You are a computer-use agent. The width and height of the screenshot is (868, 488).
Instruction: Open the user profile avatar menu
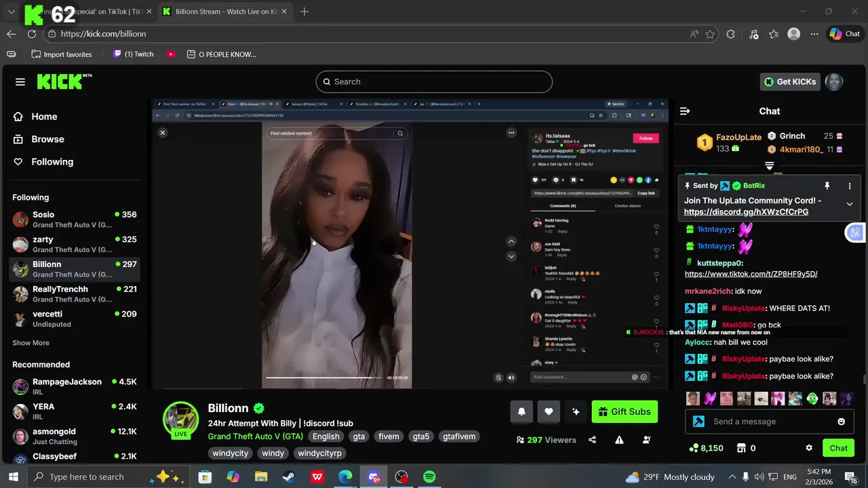834,82
